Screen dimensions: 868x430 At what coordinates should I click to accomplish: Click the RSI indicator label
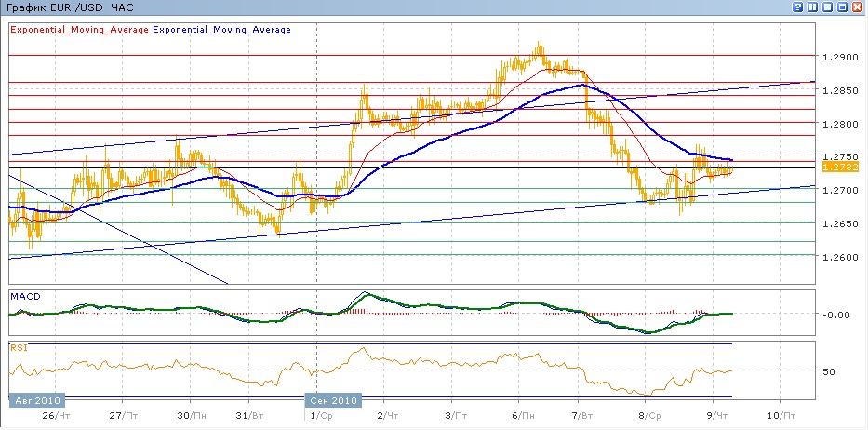click(x=19, y=347)
